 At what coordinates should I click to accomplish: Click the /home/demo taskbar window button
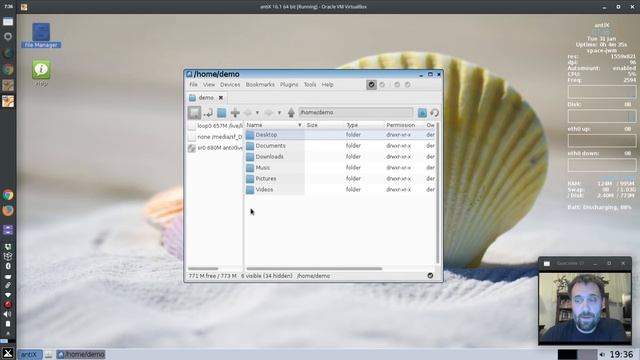coord(81,354)
